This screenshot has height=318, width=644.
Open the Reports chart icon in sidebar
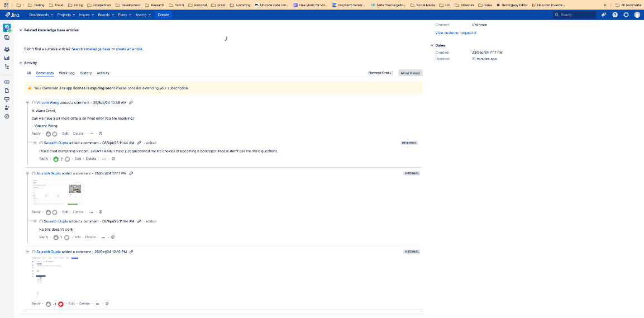click(x=7, y=58)
